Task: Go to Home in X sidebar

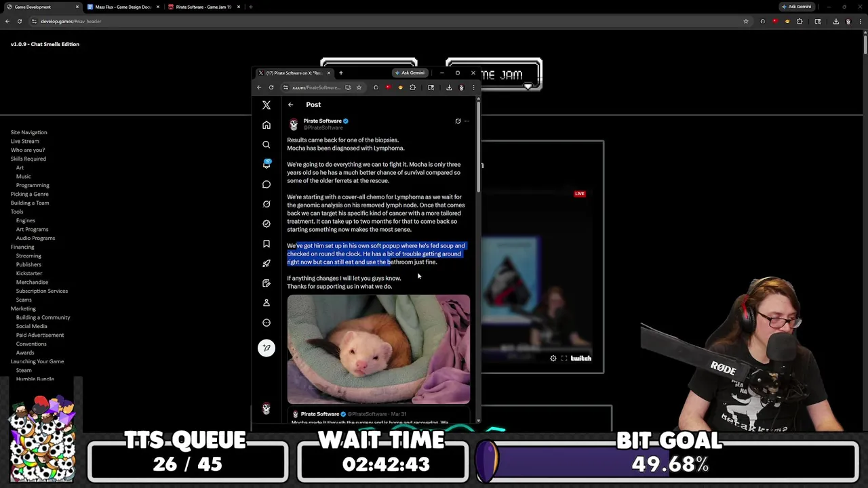Action: point(267,125)
